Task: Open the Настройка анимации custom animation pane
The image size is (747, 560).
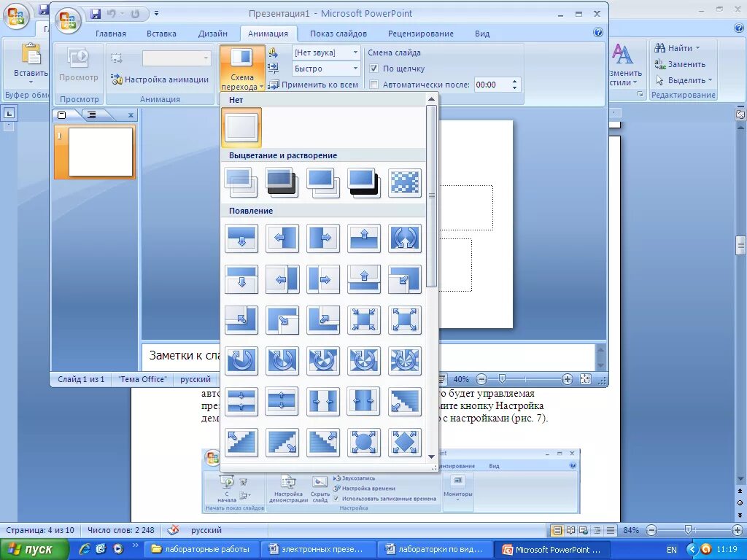Action: tap(160, 79)
